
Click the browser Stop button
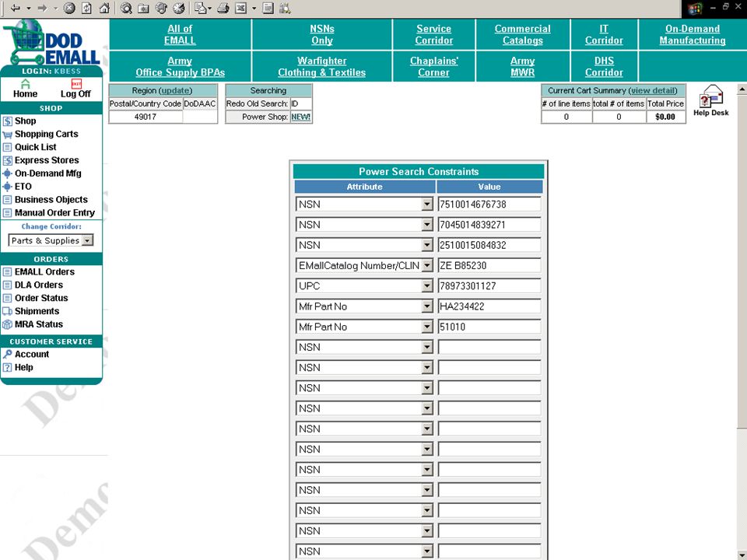click(x=69, y=8)
